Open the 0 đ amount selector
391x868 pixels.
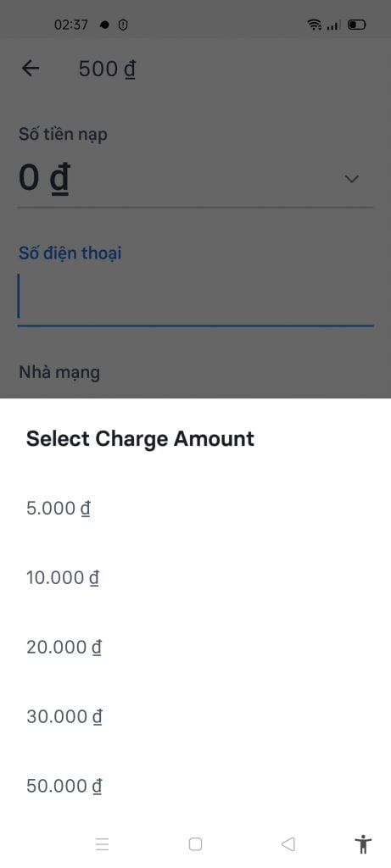point(195,179)
